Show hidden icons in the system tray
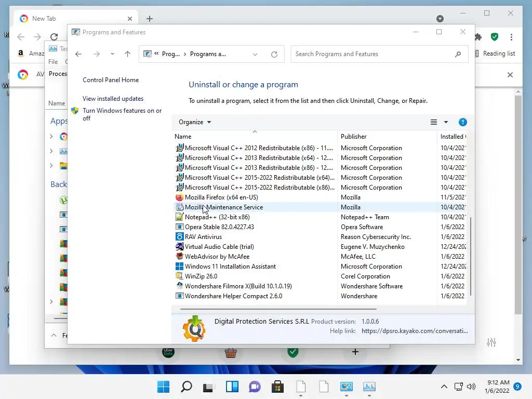Screen dimensions: 532x399 [x=444, y=387]
